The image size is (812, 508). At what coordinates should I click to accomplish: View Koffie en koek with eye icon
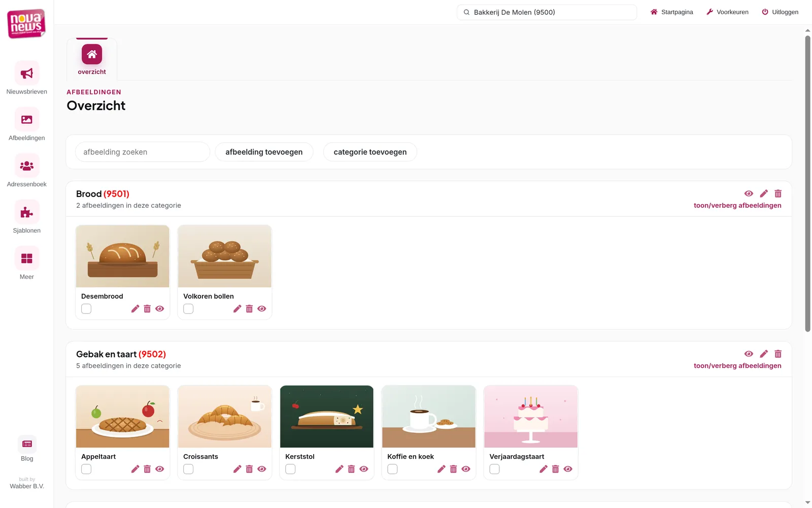(x=466, y=469)
